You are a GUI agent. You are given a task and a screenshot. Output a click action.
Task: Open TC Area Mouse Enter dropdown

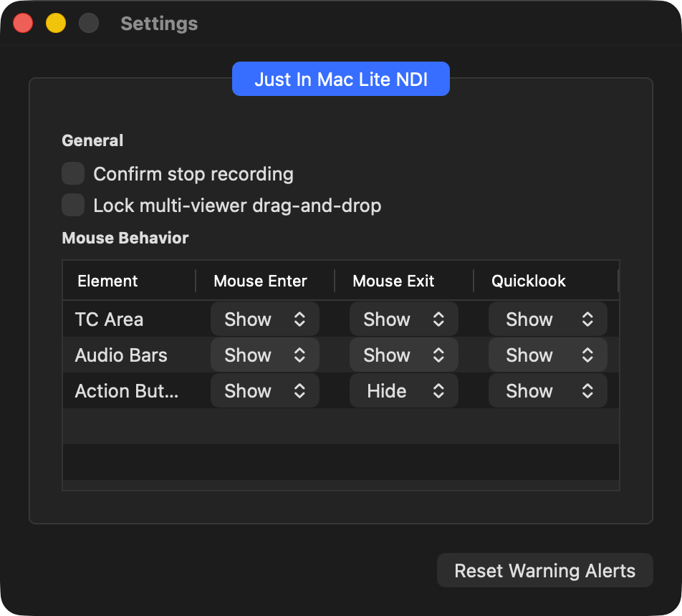click(x=265, y=319)
